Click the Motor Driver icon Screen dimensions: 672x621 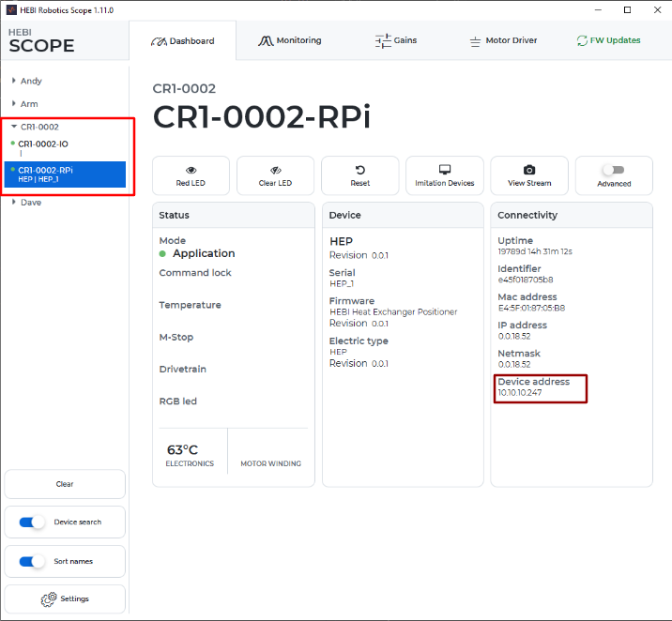pyautogui.click(x=475, y=41)
